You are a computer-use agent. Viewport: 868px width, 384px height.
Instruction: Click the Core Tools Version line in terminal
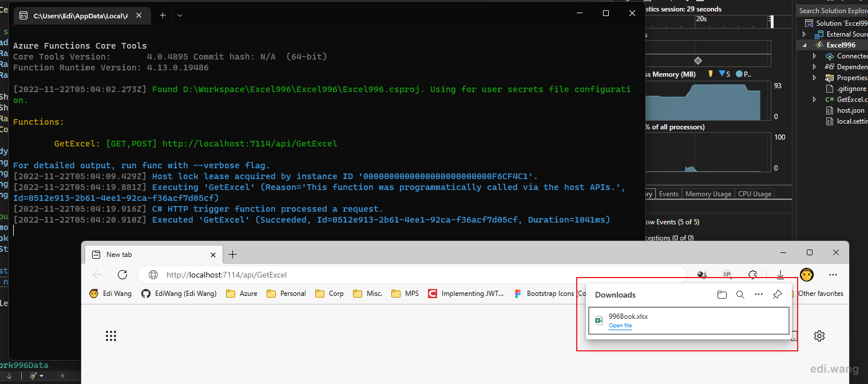coord(170,57)
